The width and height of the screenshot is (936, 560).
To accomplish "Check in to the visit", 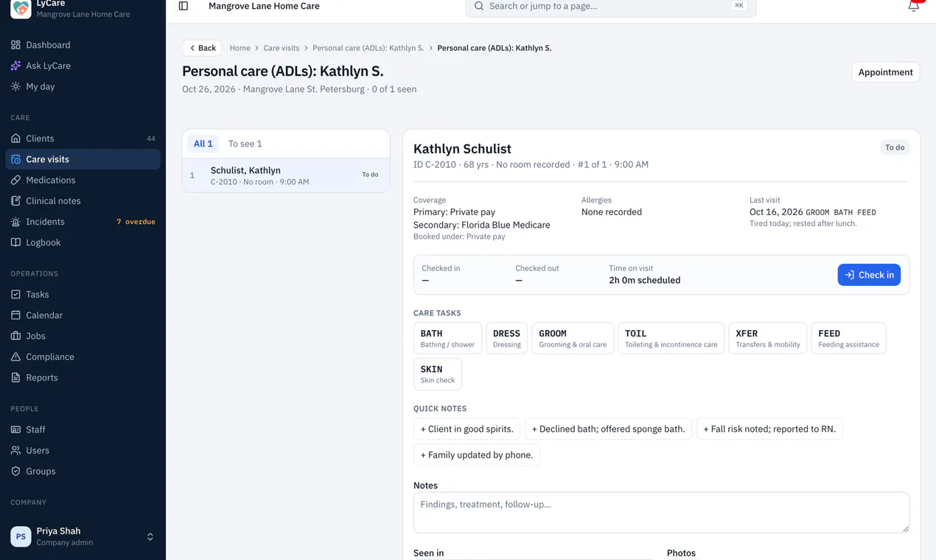I will click(869, 275).
